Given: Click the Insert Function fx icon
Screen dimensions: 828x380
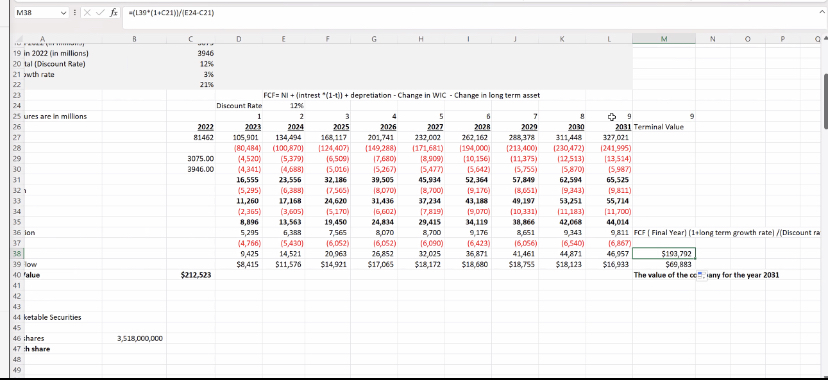Looking at the screenshot, I should [x=114, y=13].
